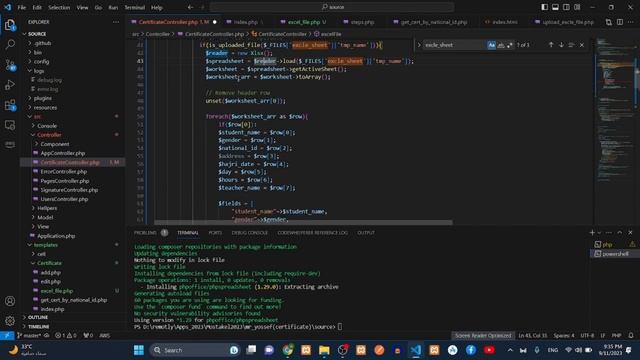The width and height of the screenshot is (640, 360).
Task: Open UsersController.php in explorer
Action: 64,199
